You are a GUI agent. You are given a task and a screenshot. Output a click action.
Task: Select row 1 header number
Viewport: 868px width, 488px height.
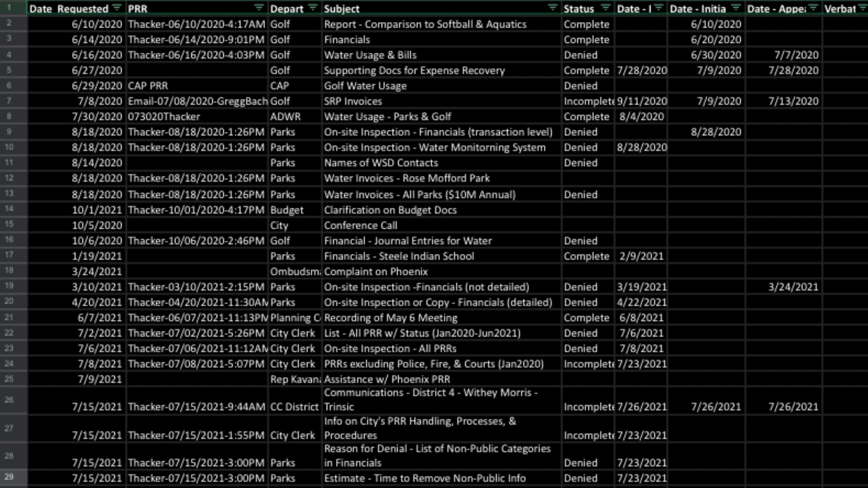point(9,8)
